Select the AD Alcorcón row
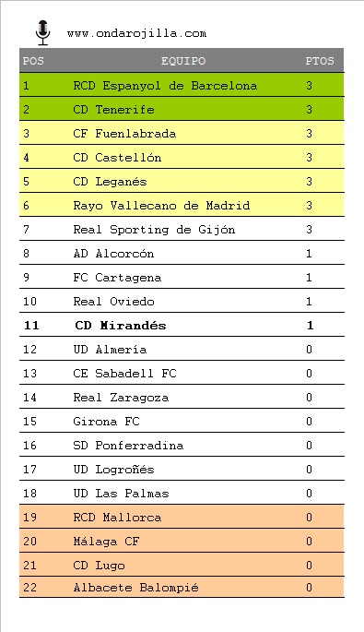 [x=182, y=253]
